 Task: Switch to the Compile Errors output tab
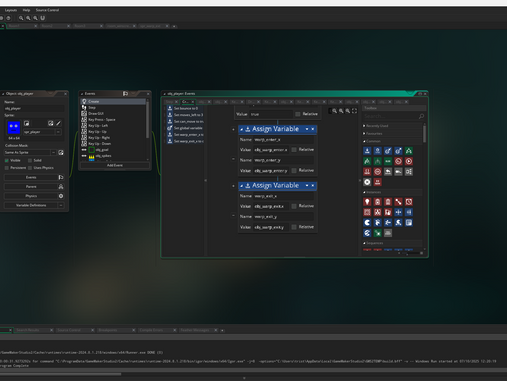151,330
